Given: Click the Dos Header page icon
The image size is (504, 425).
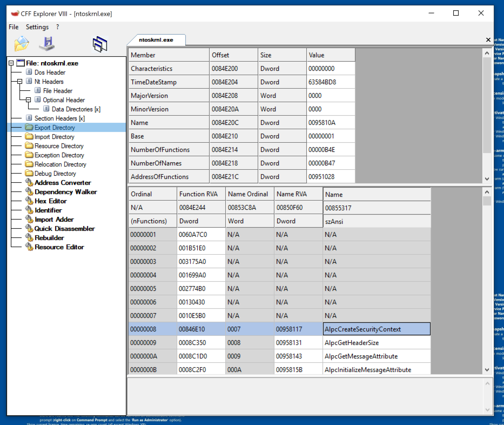Looking at the screenshot, I should pos(29,72).
